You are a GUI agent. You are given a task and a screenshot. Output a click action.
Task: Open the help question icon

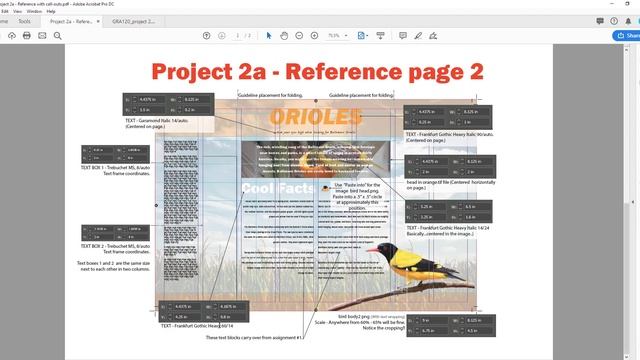pyautogui.click(x=614, y=21)
